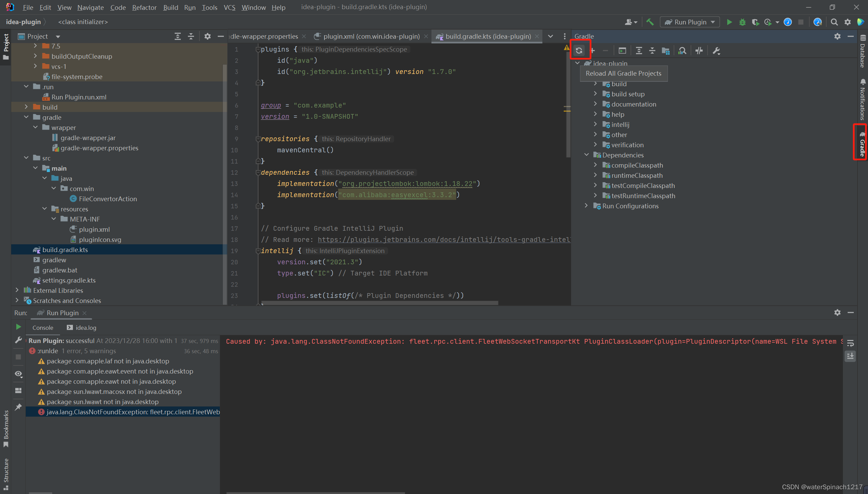
Task: Close the build.gradle.kts editor tab
Action: coord(537,36)
